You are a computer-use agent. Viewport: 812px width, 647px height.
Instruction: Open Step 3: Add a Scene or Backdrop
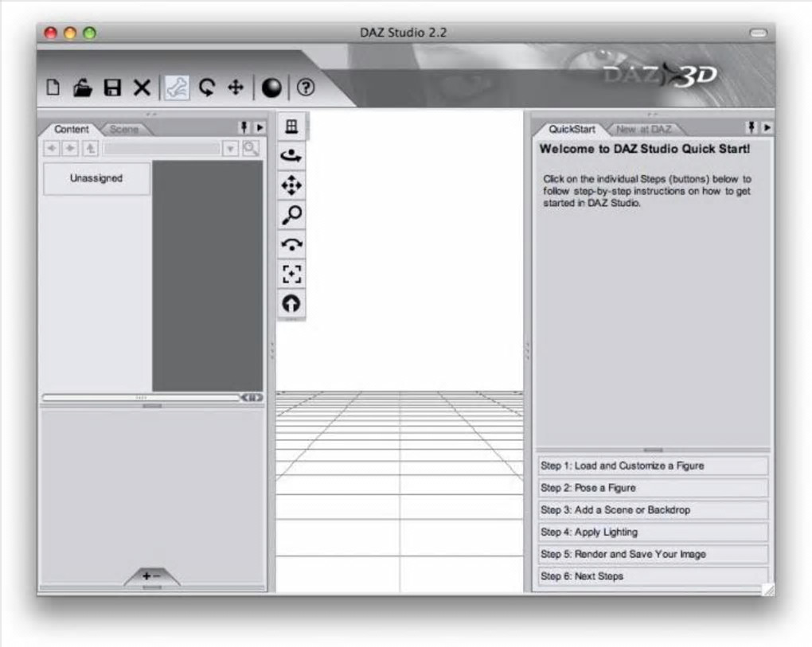click(x=653, y=510)
